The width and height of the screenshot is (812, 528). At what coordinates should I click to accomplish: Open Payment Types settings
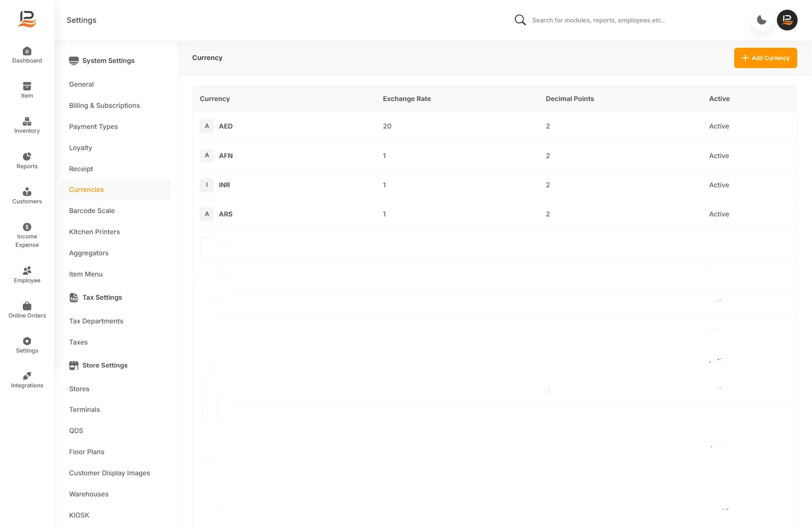coord(93,126)
